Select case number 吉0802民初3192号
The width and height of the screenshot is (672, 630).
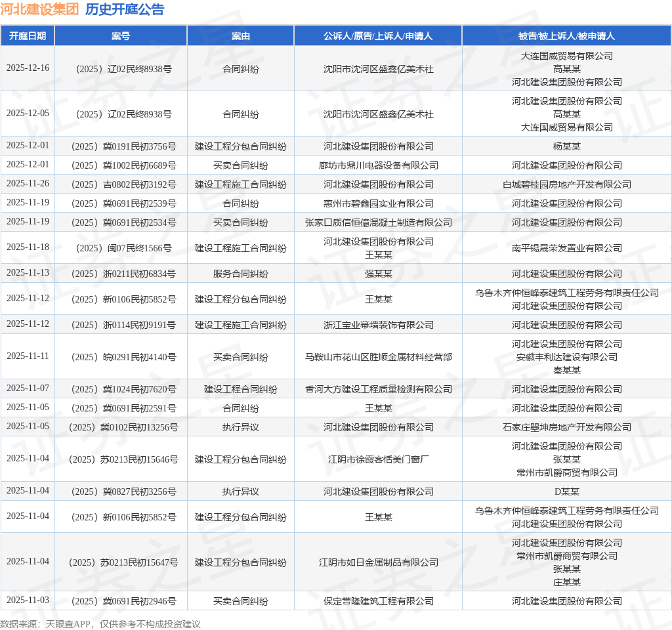pos(124,184)
